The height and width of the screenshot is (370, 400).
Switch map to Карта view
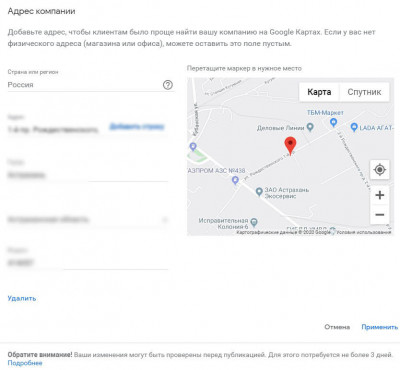(319, 92)
